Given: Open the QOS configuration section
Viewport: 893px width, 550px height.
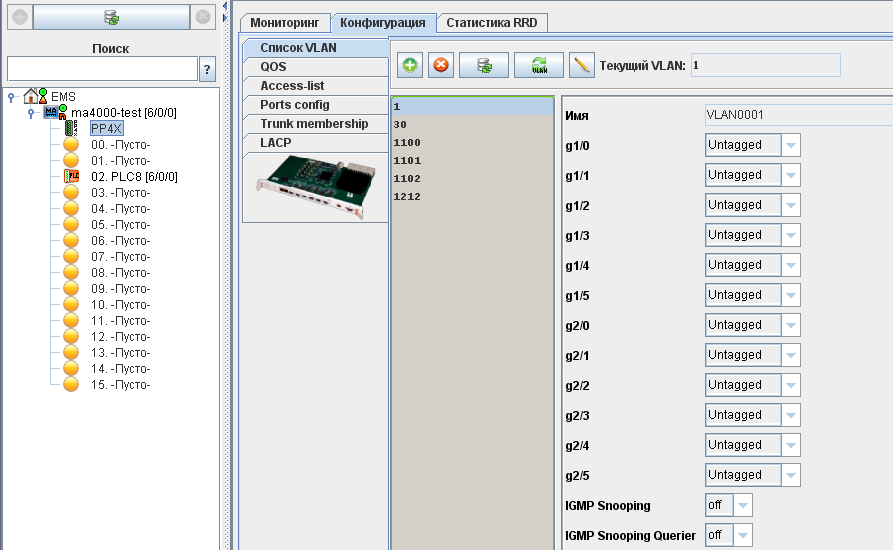Looking at the screenshot, I should click(x=274, y=67).
